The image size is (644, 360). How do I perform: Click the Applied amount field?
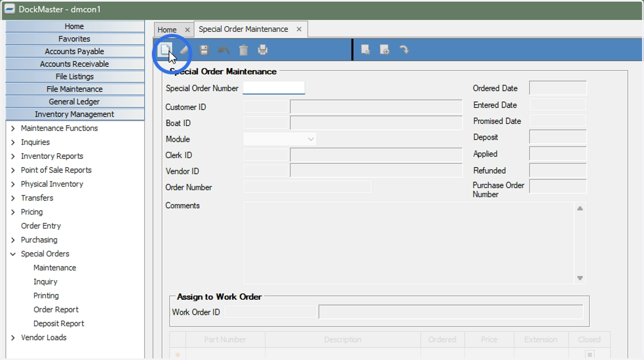tap(558, 154)
